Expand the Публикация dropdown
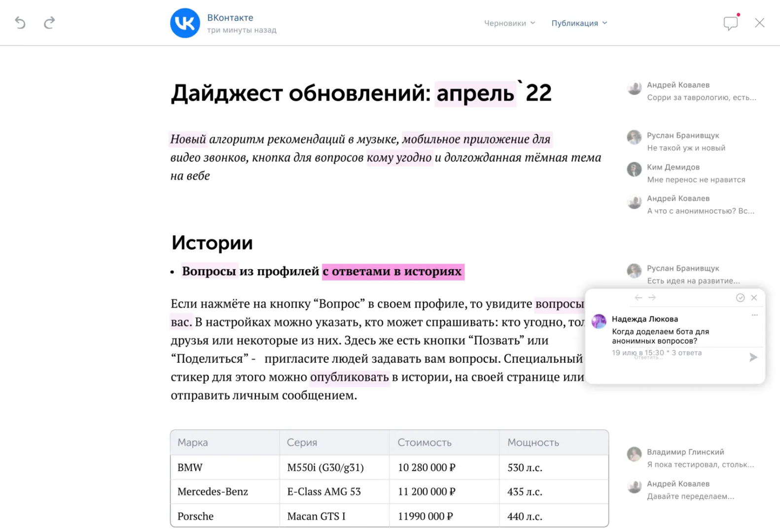The height and width of the screenshot is (532, 780). (579, 23)
